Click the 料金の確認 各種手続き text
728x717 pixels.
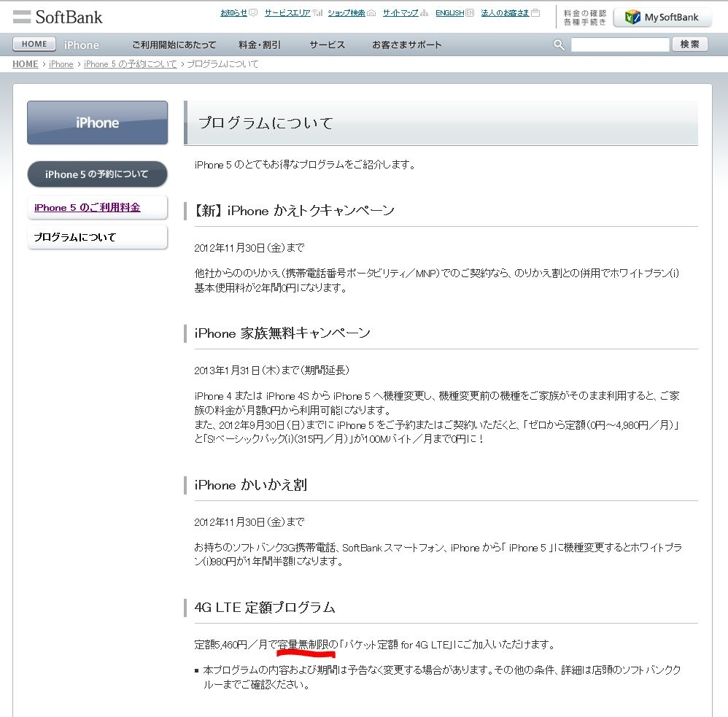584,18
